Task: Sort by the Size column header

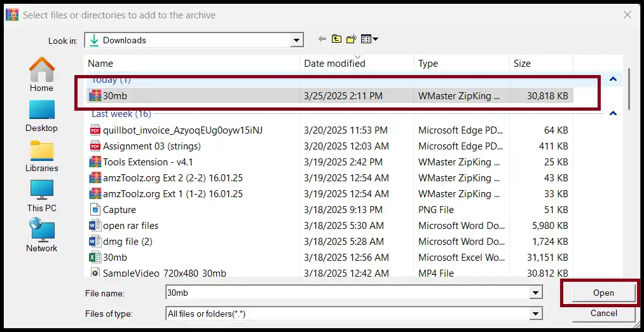Action: click(x=541, y=63)
